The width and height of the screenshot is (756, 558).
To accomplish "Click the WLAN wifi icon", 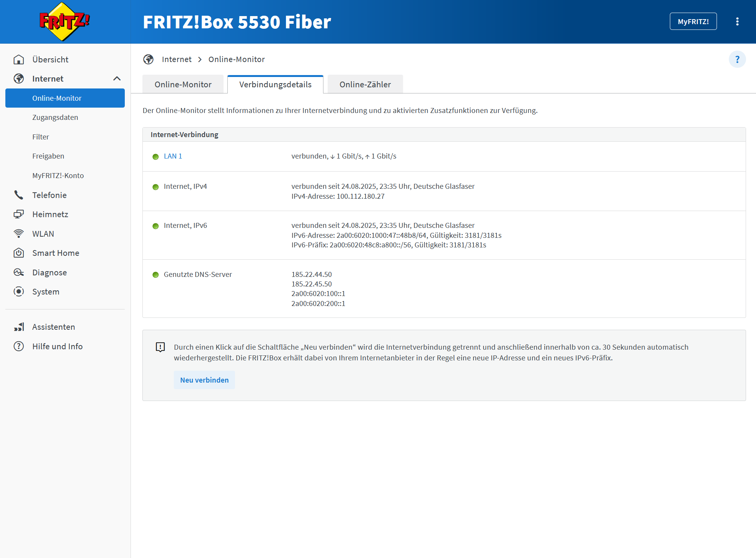I will click(19, 234).
